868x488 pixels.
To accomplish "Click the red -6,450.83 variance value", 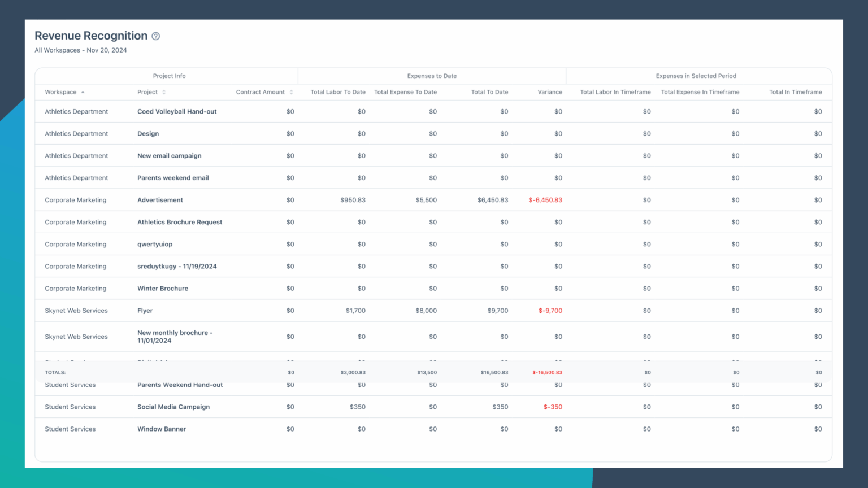I will click(x=545, y=200).
